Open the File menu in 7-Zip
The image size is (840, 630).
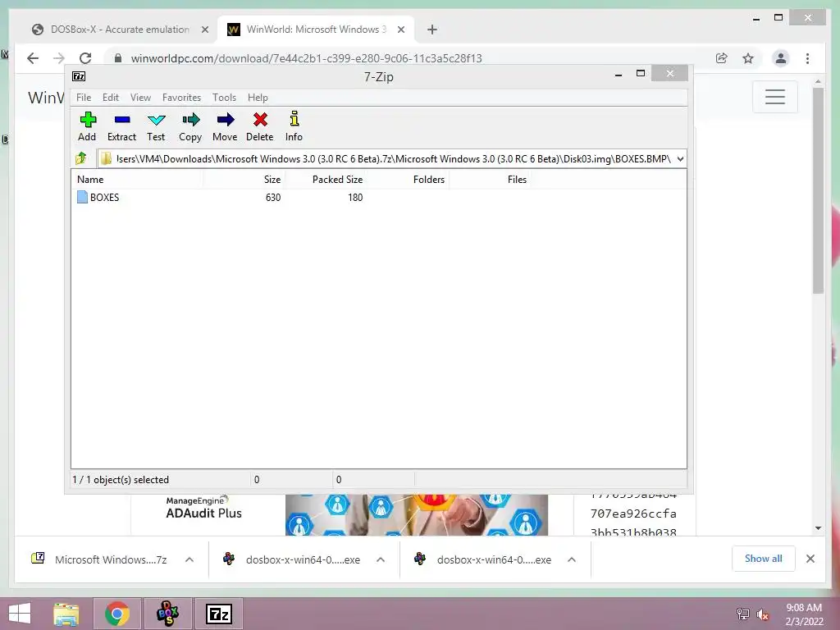[84, 98]
